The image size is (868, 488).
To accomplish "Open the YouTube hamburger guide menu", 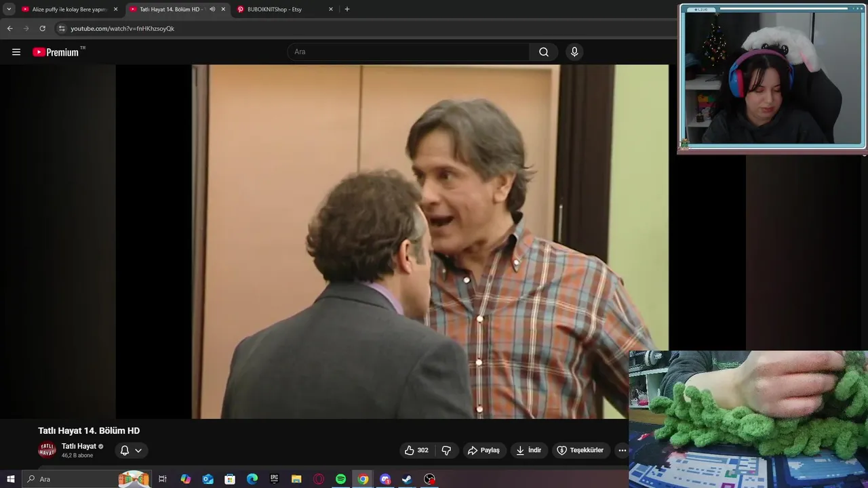I will pos(16,52).
